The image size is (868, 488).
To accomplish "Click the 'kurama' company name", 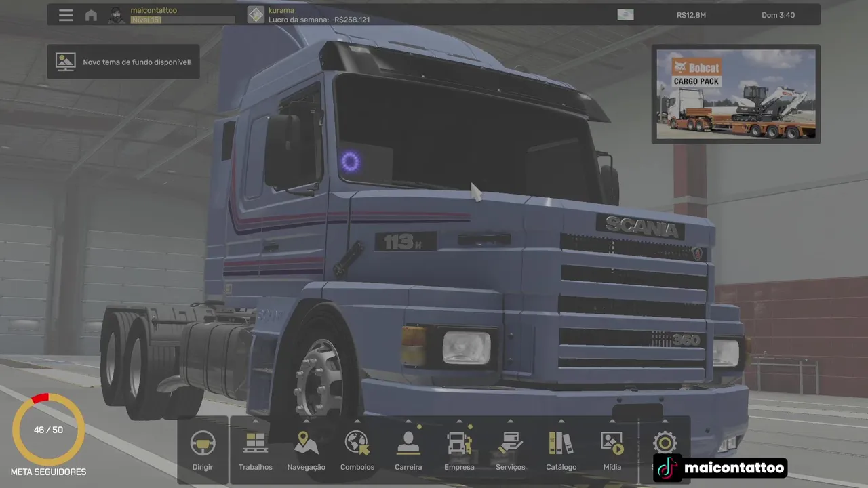I will pos(281,10).
